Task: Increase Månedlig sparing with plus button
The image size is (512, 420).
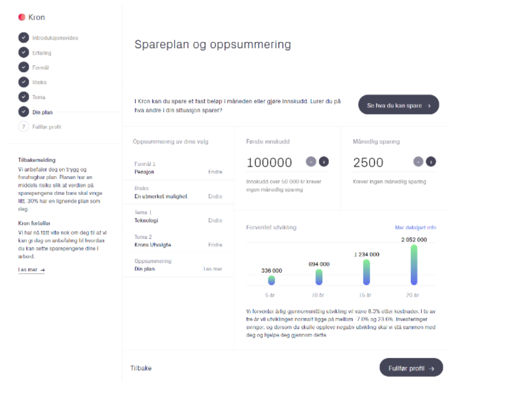Action: point(431,162)
